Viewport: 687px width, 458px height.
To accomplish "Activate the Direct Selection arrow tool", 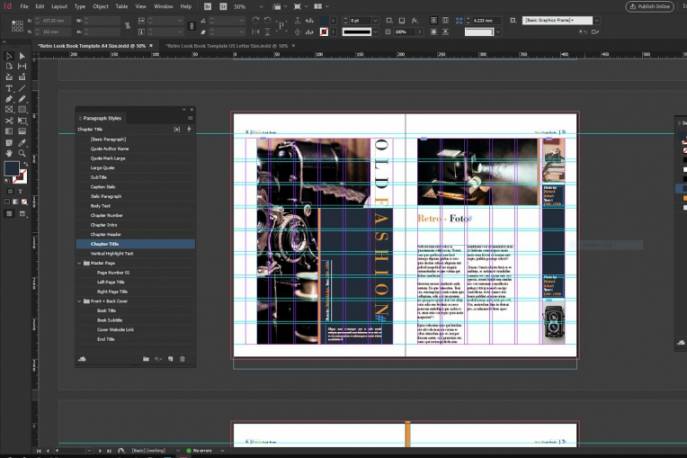I will pos(22,56).
